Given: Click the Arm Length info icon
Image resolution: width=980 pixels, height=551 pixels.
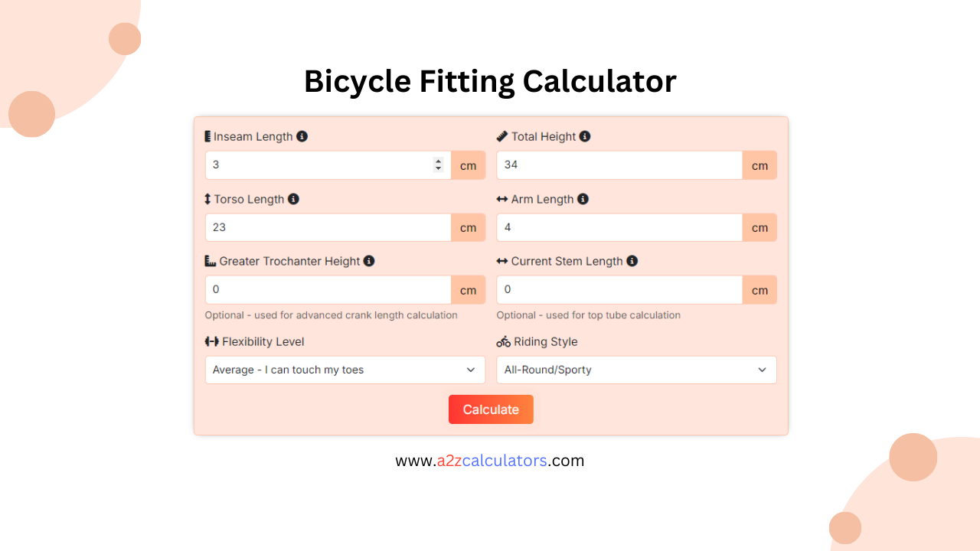Looking at the screenshot, I should point(583,199).
